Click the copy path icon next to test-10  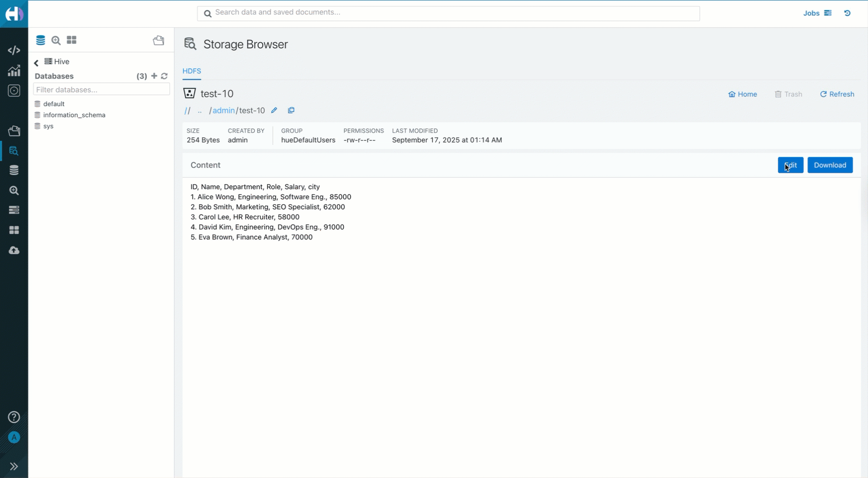click(291, 110)
